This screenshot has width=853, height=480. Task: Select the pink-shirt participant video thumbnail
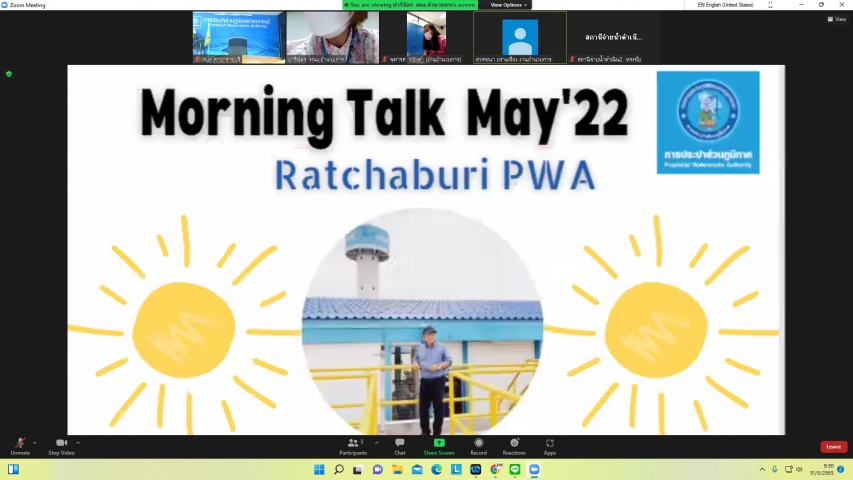click(x=426, y=37)
